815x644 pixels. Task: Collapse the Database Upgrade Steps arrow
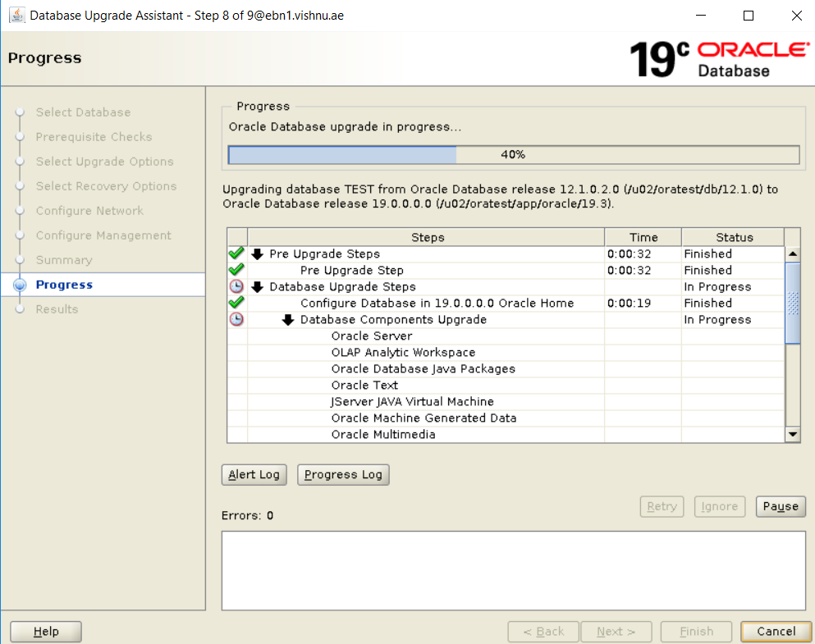pyautogui.click(x=257, y=286)
